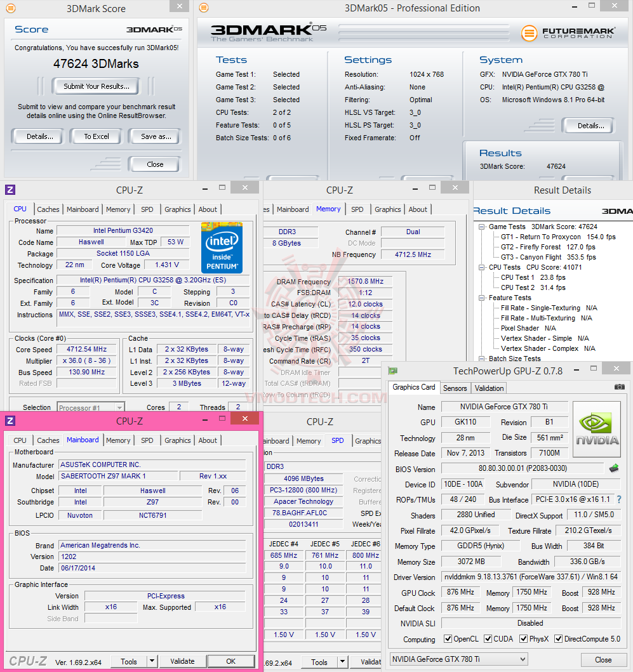633x672 pixels.
Task: Maximize the 3DMark05 Professional Edition window
Action: 591,6
